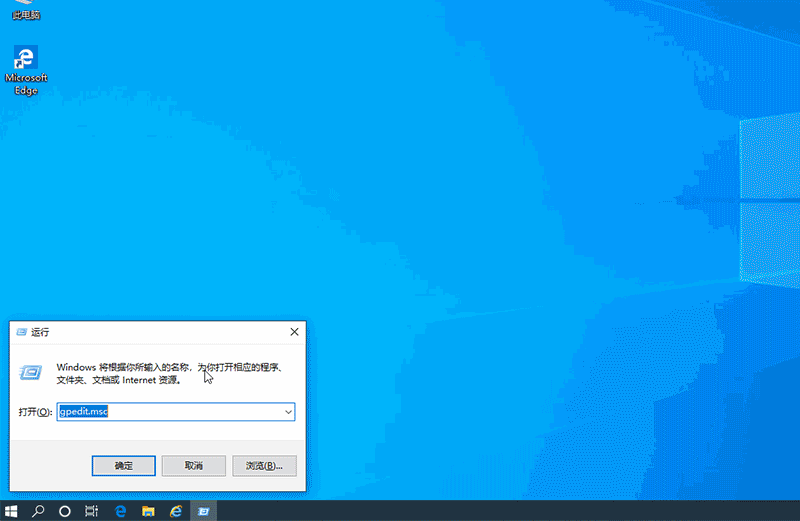Click the small Run icon in the title bar

[x=21, y=332]
